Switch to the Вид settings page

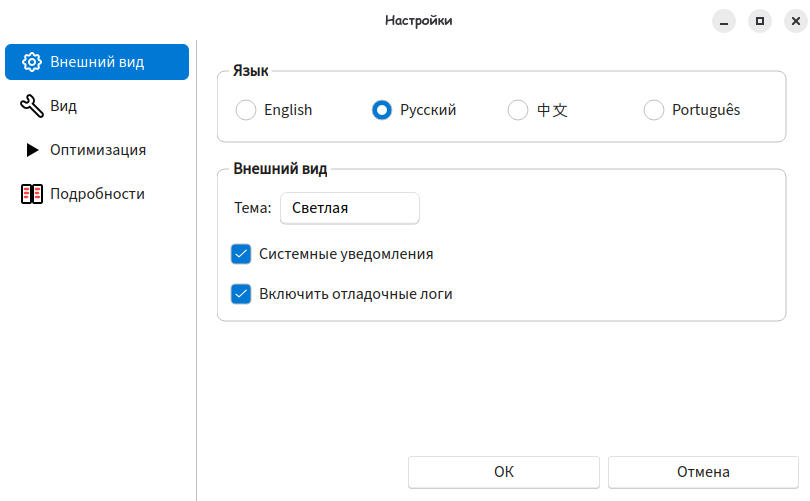[97, 106]
